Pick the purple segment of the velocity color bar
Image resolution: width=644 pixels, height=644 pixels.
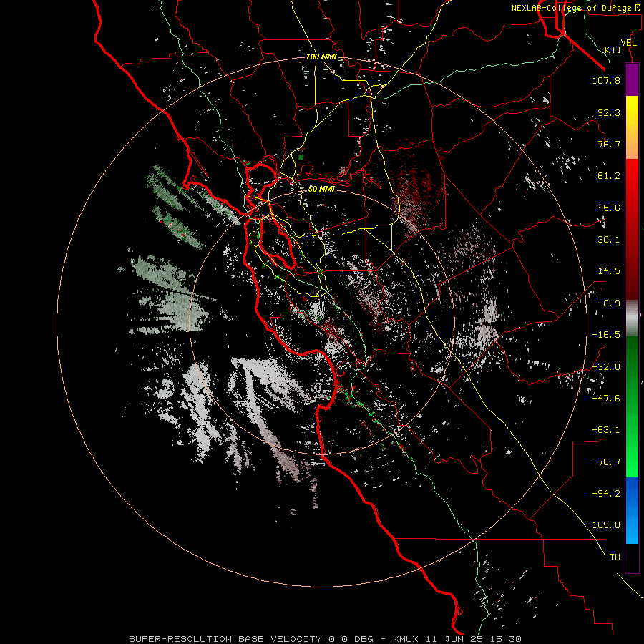coord(632,79)
